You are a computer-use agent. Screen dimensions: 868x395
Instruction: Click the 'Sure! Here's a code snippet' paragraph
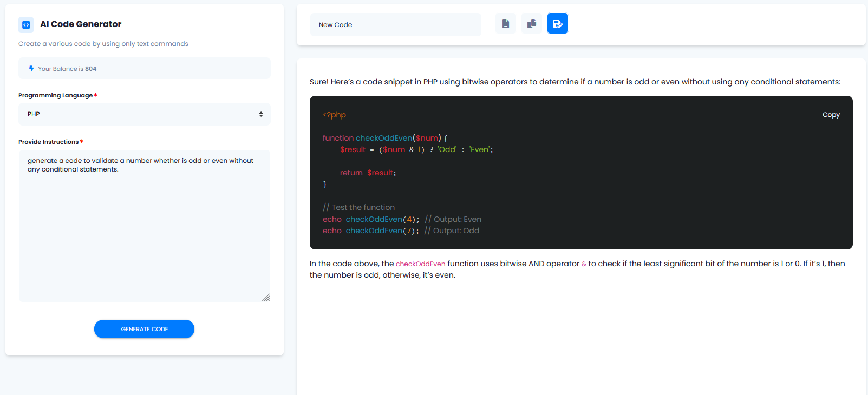(575, 82)
